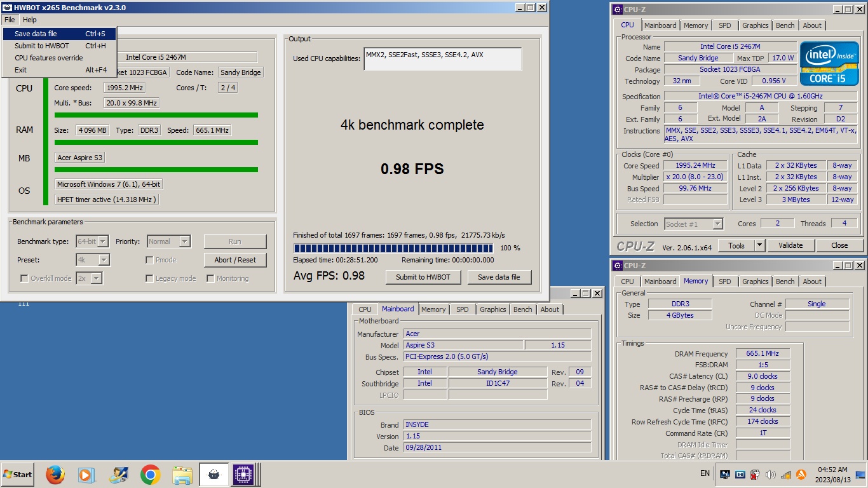Click the Close button in CPU-Z

point(839,245)
